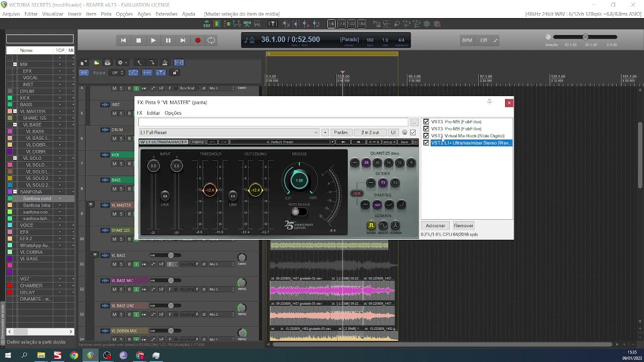Toggle the Input Link button

pyautogui.click(x=165, y=196)
